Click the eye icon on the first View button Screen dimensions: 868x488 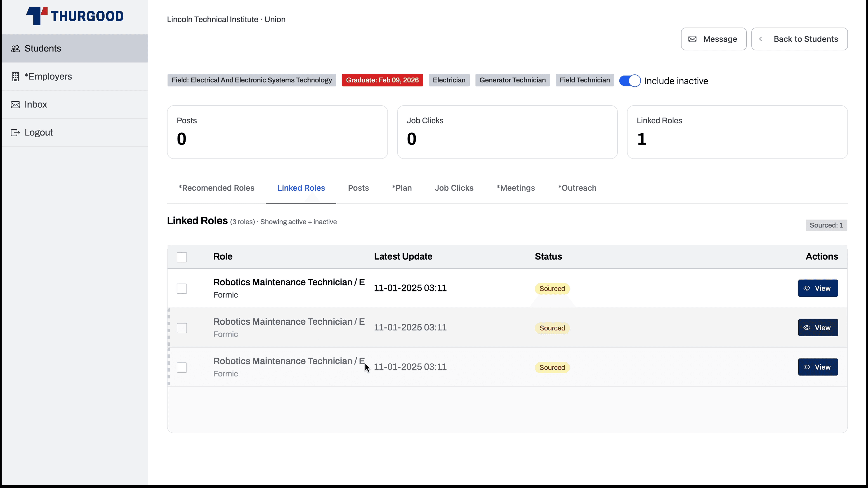click(807, 288)
